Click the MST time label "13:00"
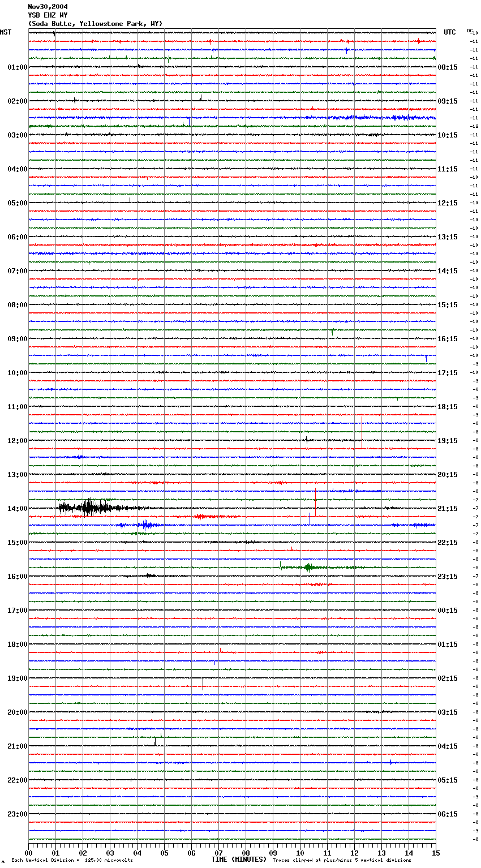Screen dimensions: 481x868 coord(18,475)
